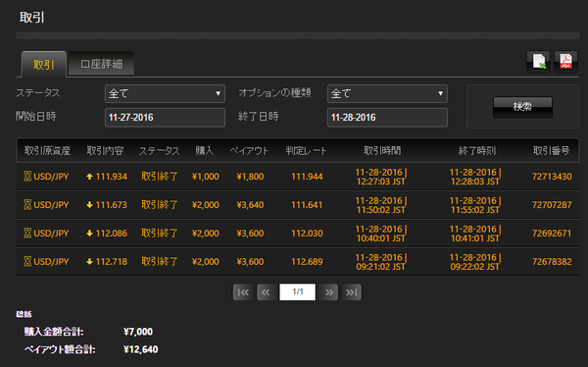Click the 取引時間 column header
The height and width of the screenshot is (367, 588).
(382, 151)
